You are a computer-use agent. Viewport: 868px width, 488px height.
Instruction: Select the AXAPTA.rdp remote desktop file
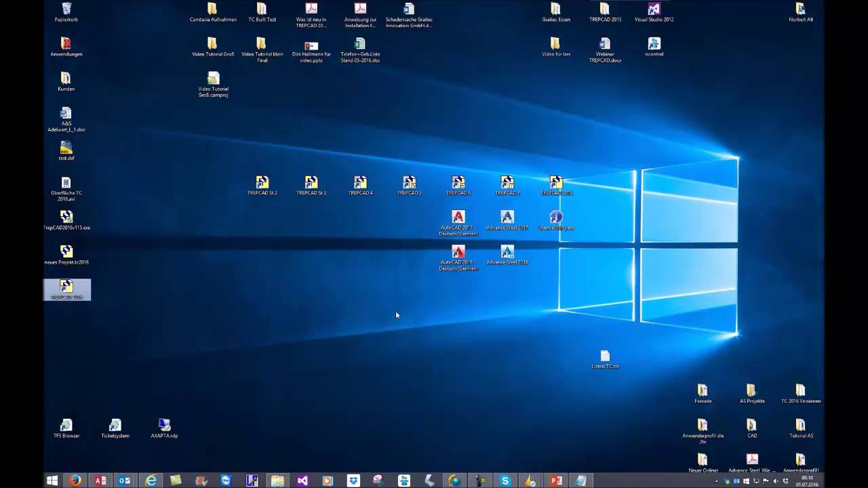pos(164,426)
